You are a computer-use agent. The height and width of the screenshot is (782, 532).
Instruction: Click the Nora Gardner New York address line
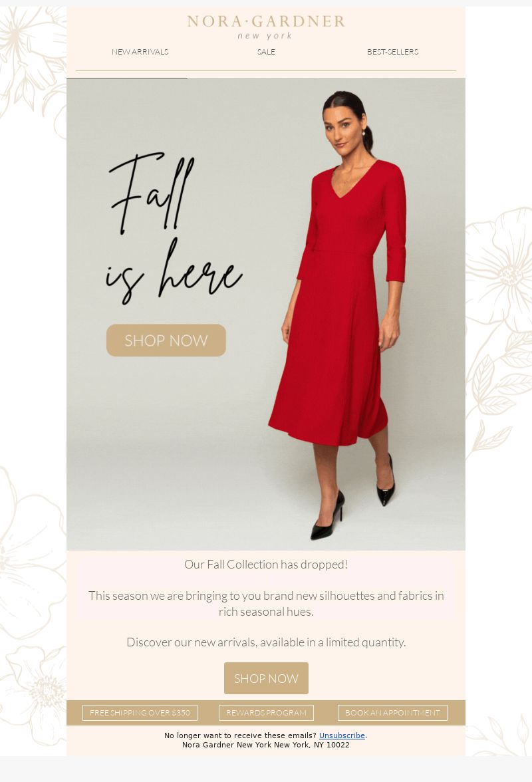click(x=266, y=745)
